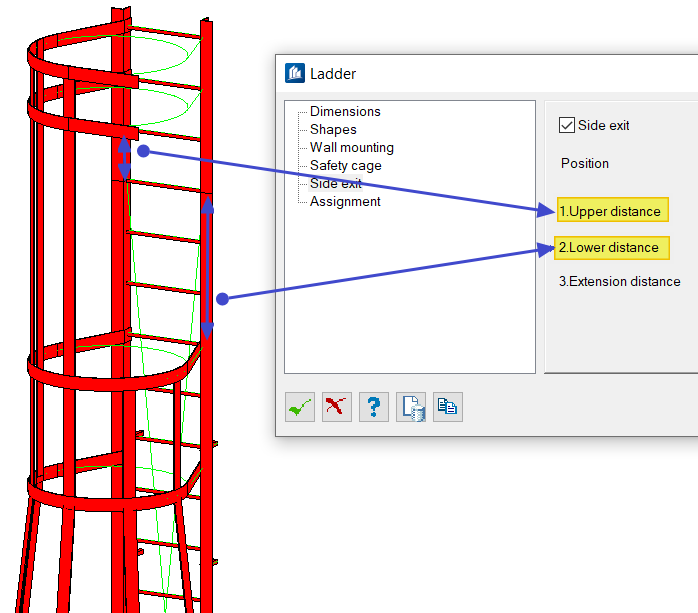Viewport: 698px width, 613px height.
Task: Select Shapes in the tree
Action: (333, 130)
